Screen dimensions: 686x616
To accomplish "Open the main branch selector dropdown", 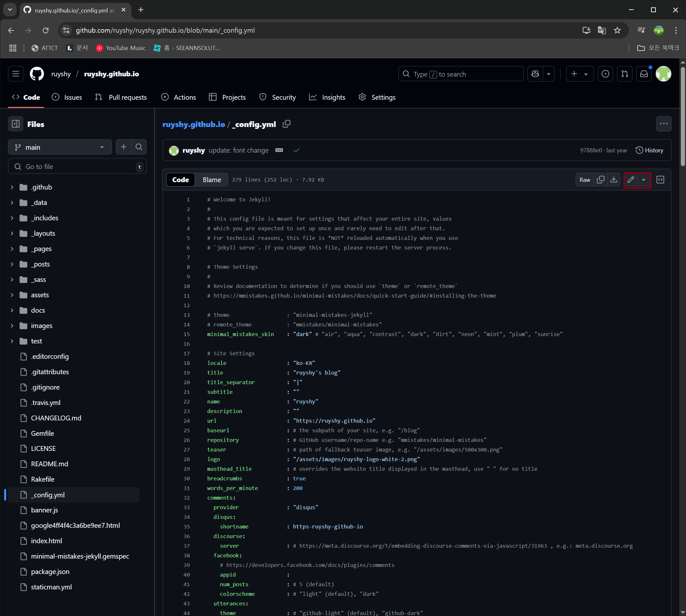I will tap(60, 147).
